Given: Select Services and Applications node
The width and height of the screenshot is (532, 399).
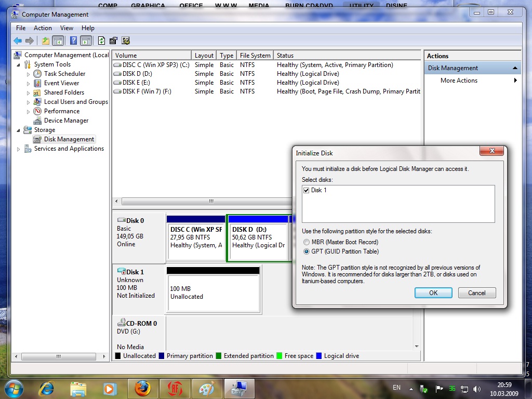Looking at the screenshot, I should pos(69,149).
